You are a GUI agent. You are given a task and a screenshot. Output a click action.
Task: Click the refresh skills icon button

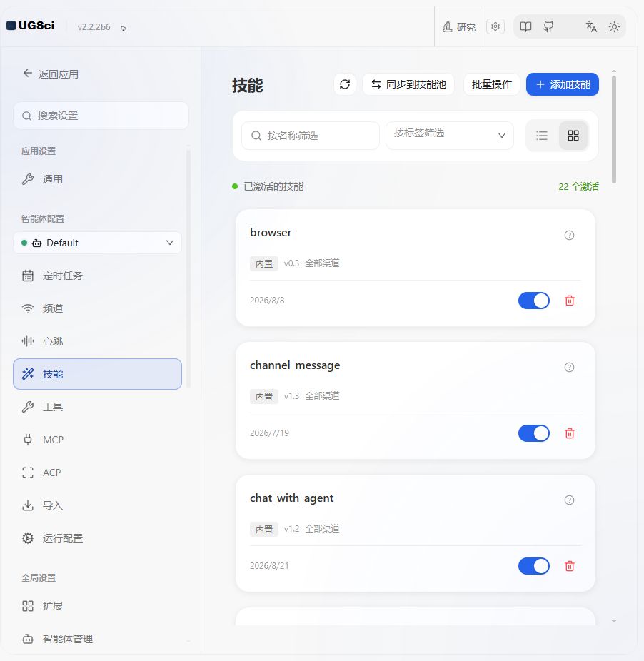point(345,84)
